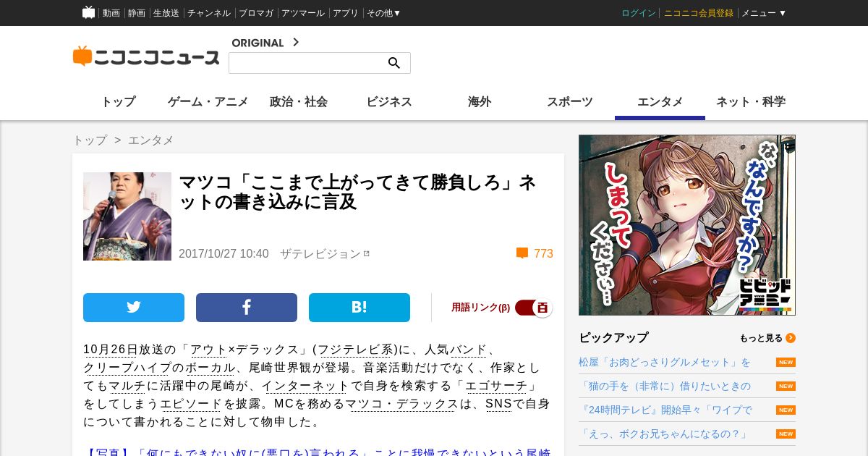Screen dimensions: 868x456
Task: Click the エンタメ tab
Action: point(660,102)
